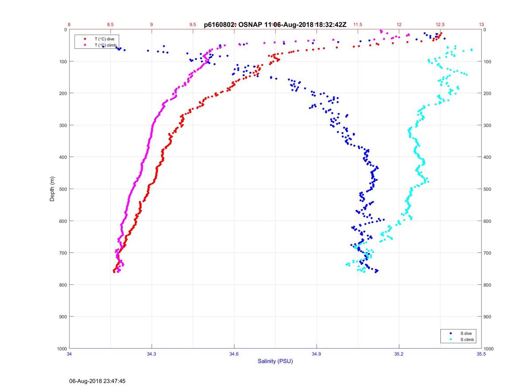Click the '500' tick next to 'Depth (m)' label

(63, 189)
